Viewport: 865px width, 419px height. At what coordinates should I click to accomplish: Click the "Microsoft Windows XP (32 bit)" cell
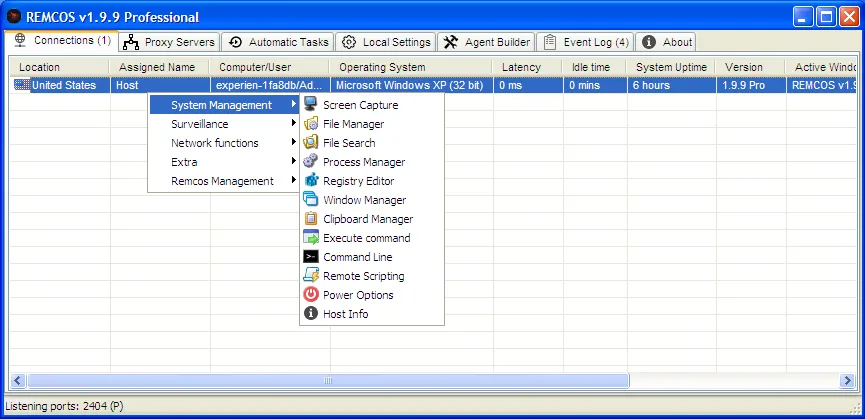412,85
